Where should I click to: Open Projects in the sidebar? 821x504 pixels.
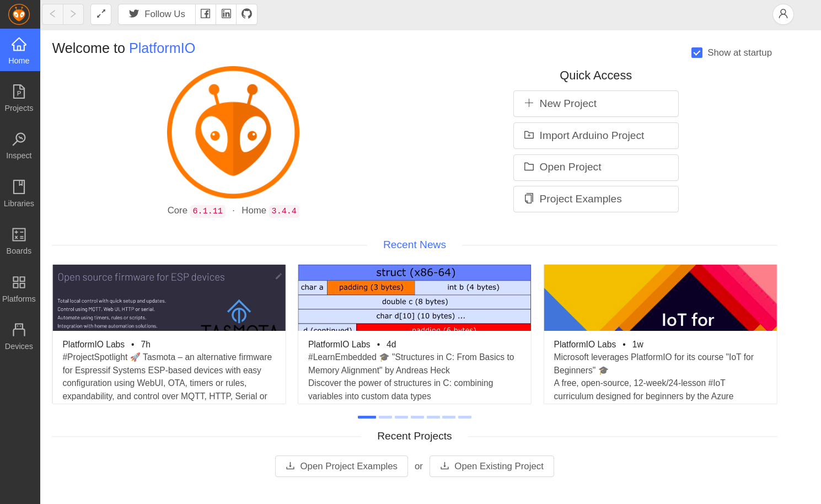20,98
